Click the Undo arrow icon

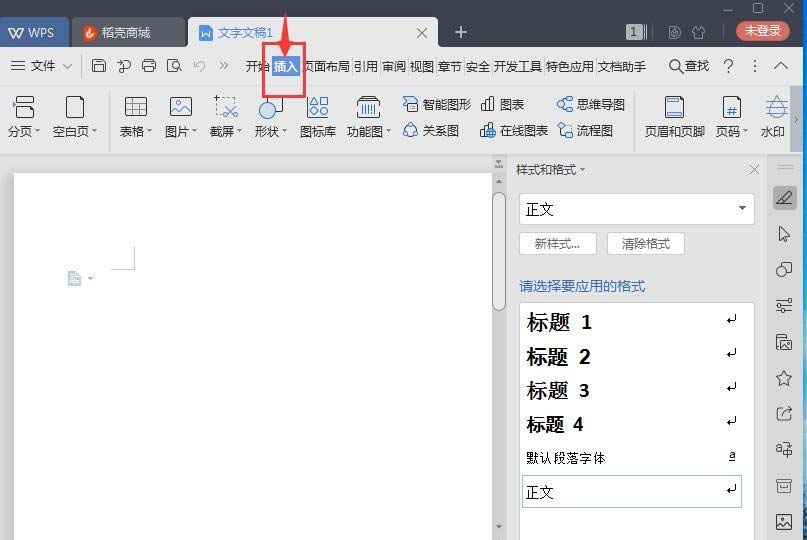tap(200, 66)
